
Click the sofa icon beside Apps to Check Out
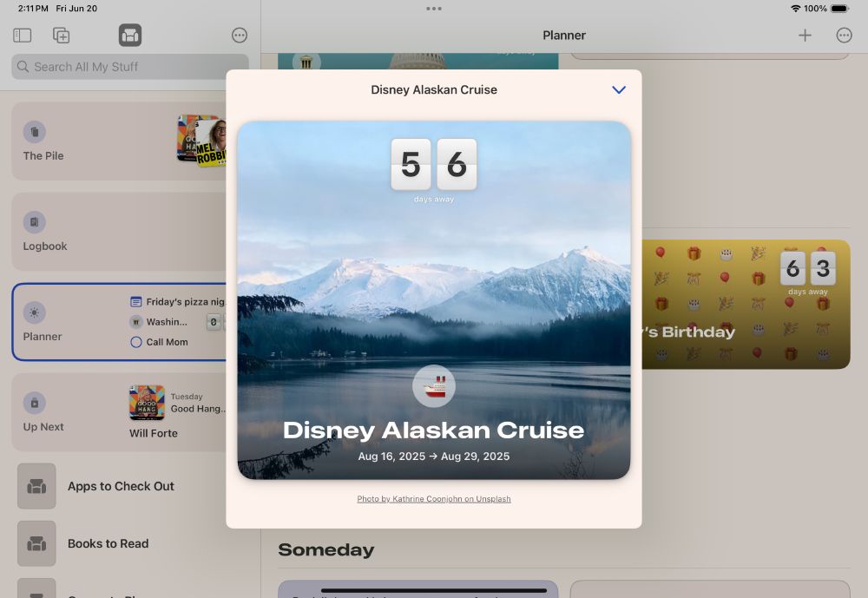(x=36, y=486)
